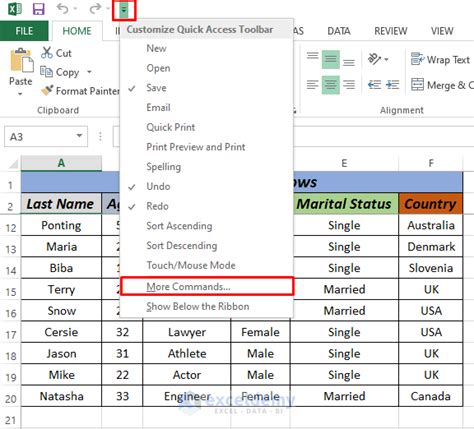Viewport: 474px width, 429px height.
Task: Open the FILE tab
Action: tap(24, 31)
